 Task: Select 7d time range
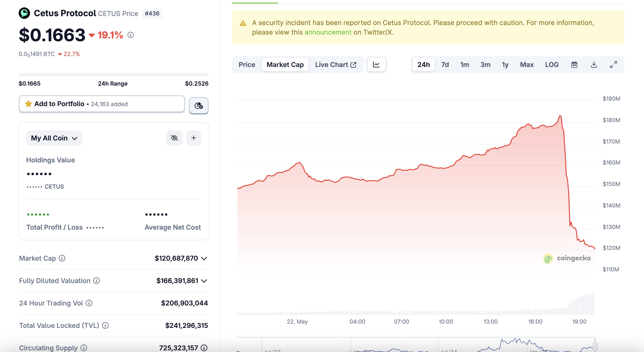445,64
